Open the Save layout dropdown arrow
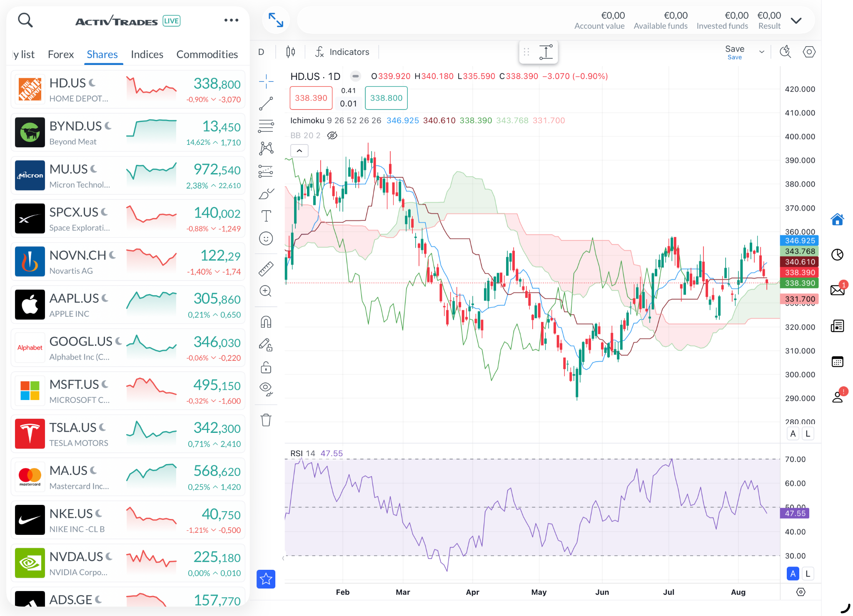This screenshot has width=853, height=616. 761,52
